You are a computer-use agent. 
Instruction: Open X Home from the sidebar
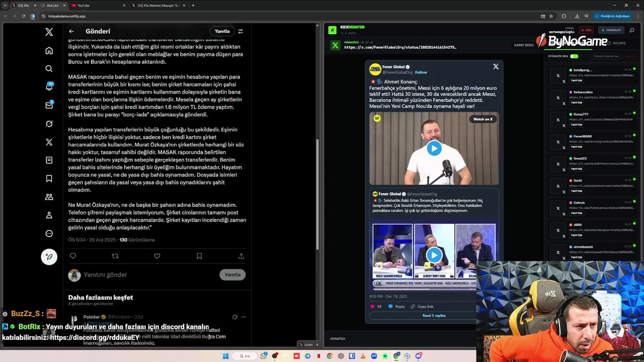[49, 50]
